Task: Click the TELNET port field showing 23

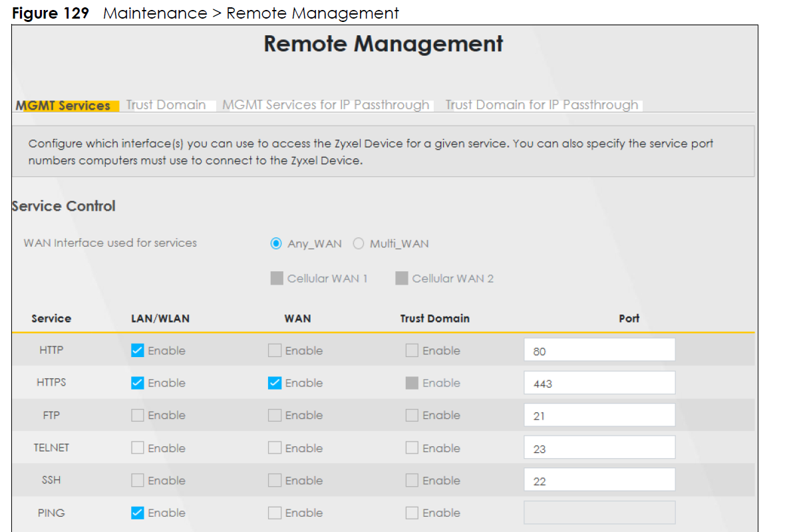Action: (599, 448)
